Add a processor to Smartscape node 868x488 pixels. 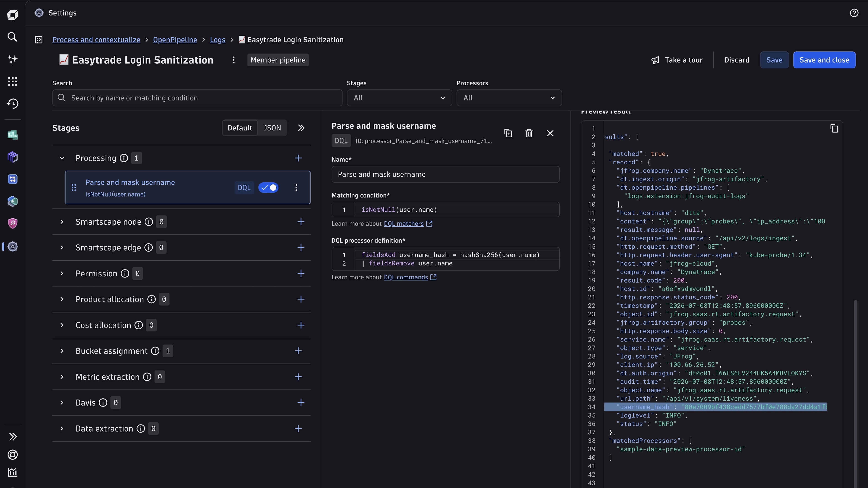point(301,222)
